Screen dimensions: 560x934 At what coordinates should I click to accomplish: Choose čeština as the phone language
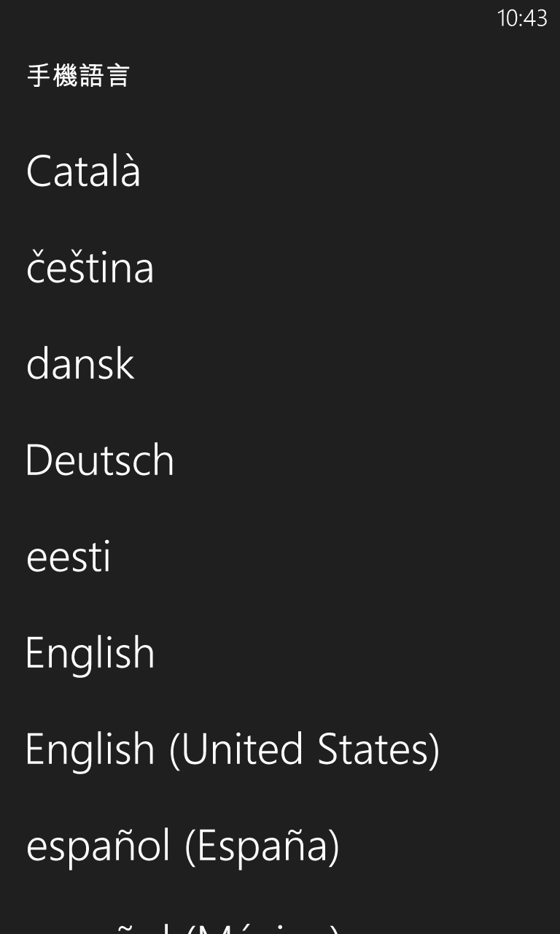coord(90,268)
